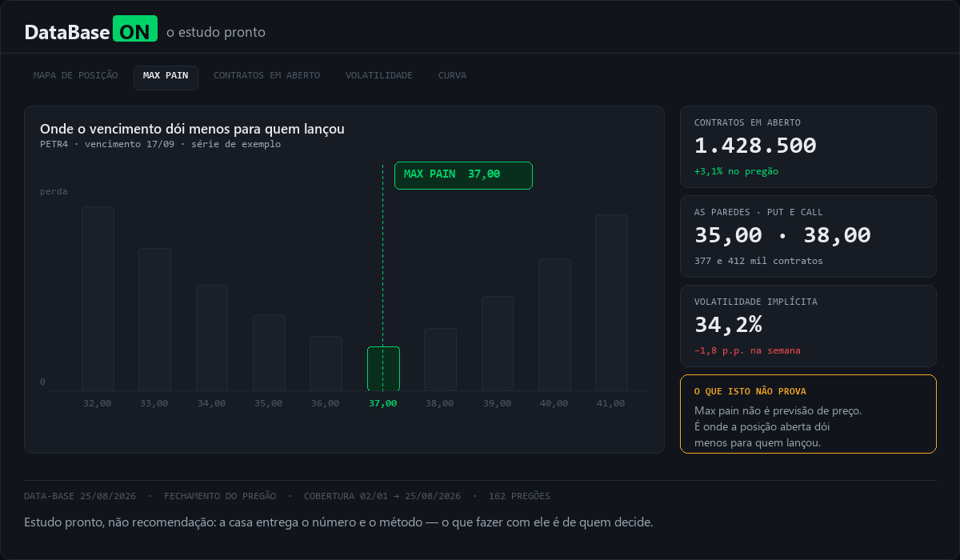Select the 34,00 strike bar

click(212, 338)
